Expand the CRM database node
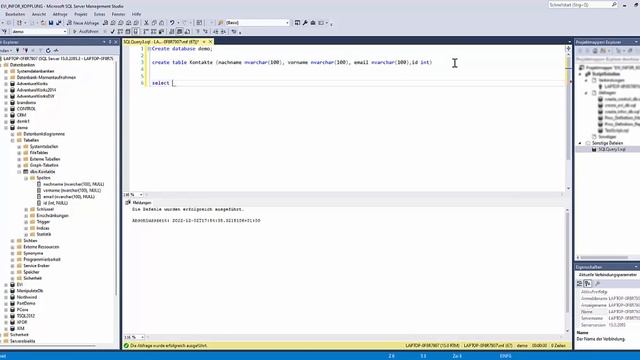Viewport: 640px width, 360px height. click(x=6, y=115)
